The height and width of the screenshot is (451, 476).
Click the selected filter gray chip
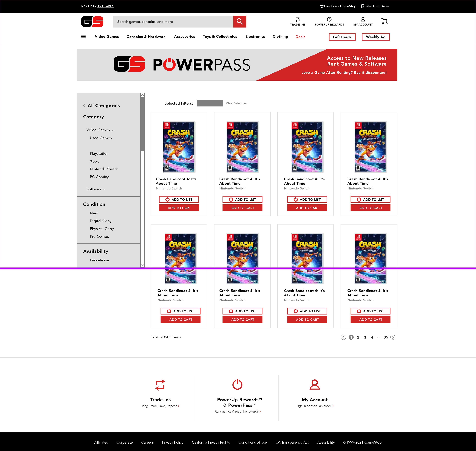[210, 103]
